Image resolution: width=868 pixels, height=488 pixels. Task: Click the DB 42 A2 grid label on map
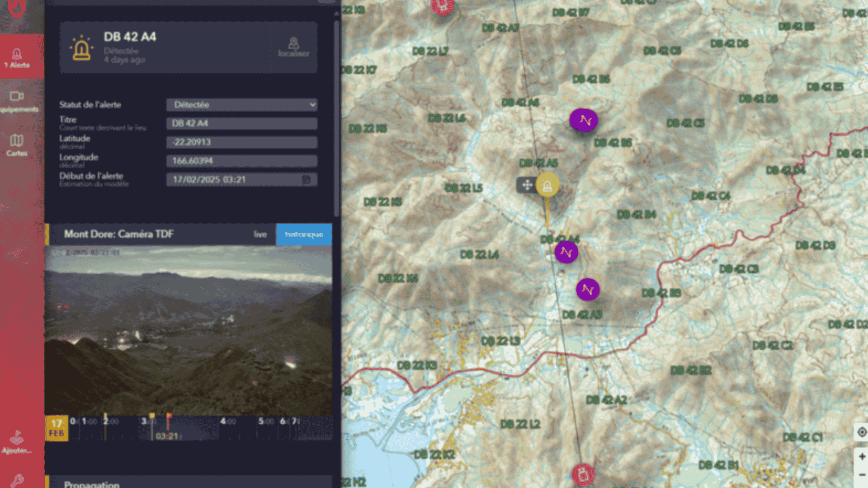606,400
